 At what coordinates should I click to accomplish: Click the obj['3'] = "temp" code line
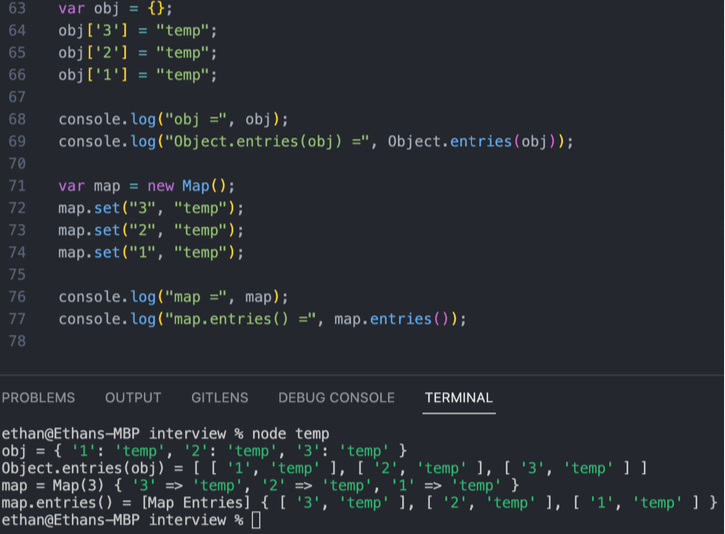coord(137,31)
